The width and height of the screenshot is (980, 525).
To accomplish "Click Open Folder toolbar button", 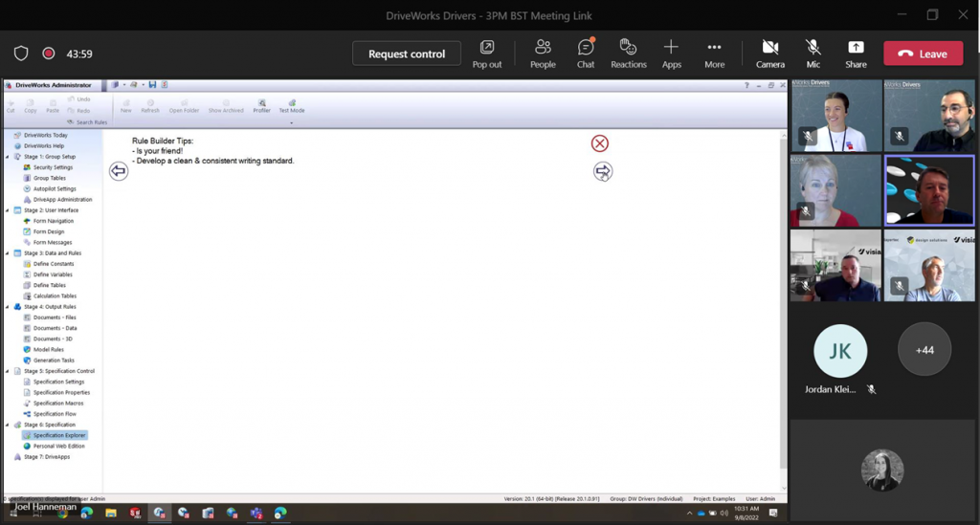I will pos(184,106).
